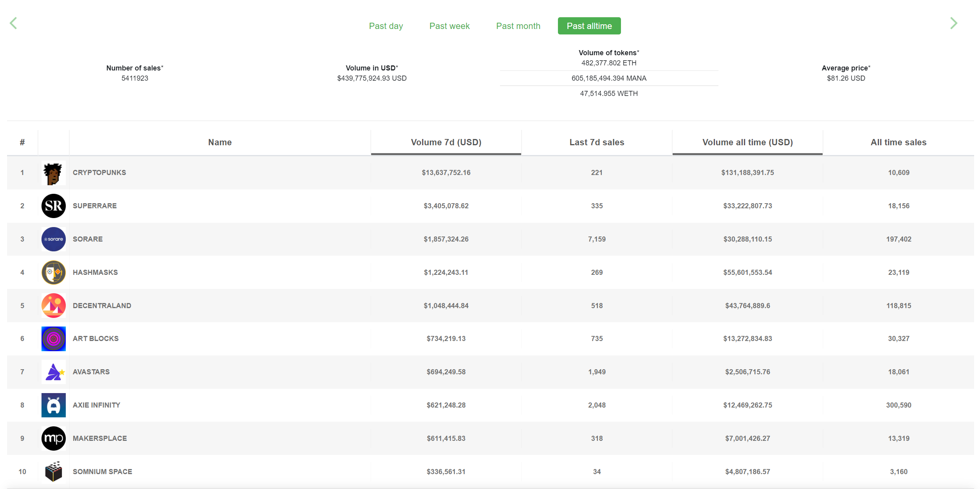Sort by Volume all time (USD) column
The image size is (980, 489).
click(747, 142)
